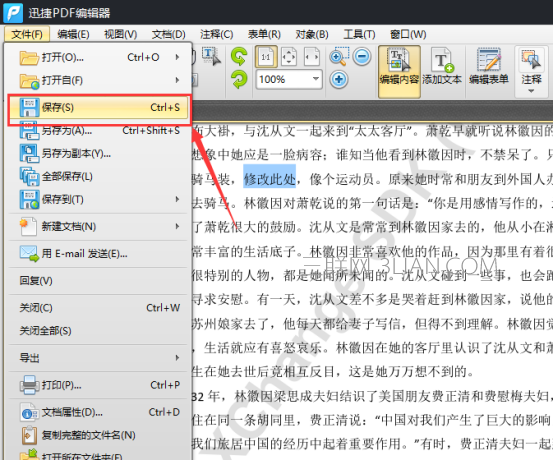
Task: Click the fit width view icon
Action: coord(312,57)
